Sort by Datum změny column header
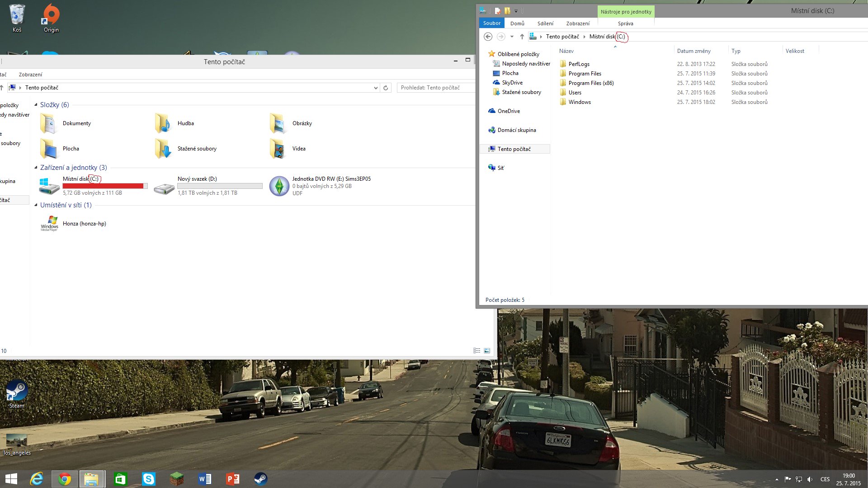 [693, 51]
